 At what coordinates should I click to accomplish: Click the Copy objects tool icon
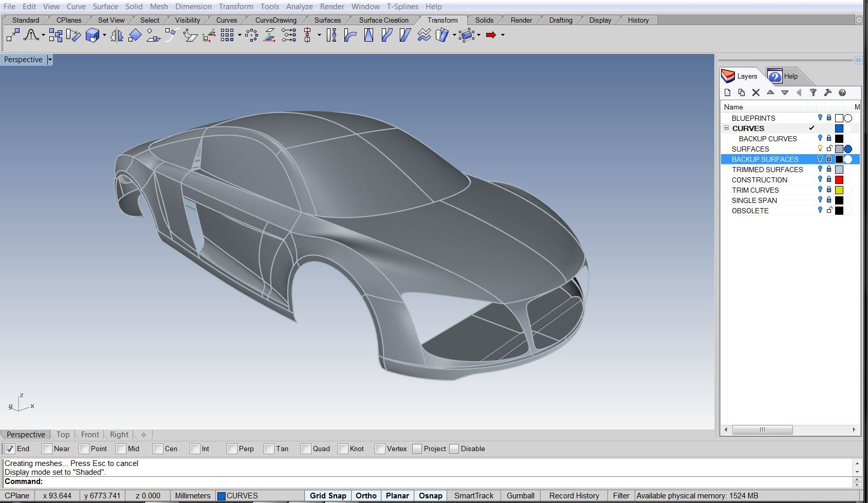click(56, 35)
